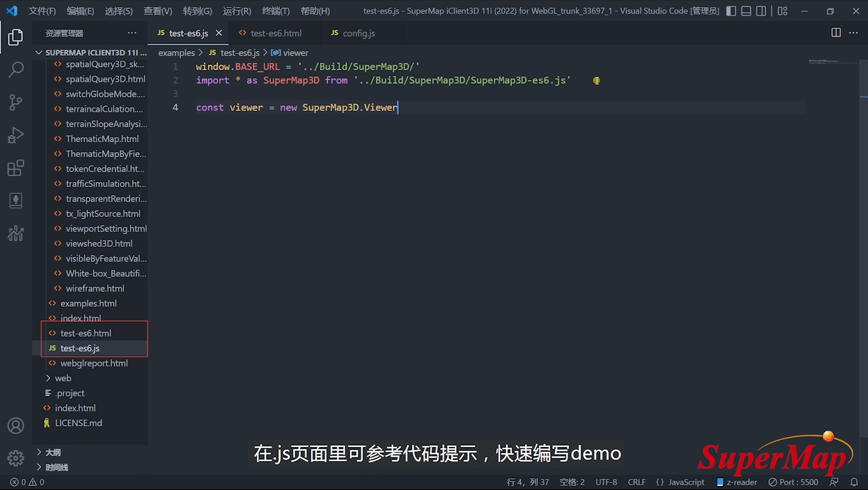Open the 运行(R) menu
868x490 pixels.
(236, 11)
